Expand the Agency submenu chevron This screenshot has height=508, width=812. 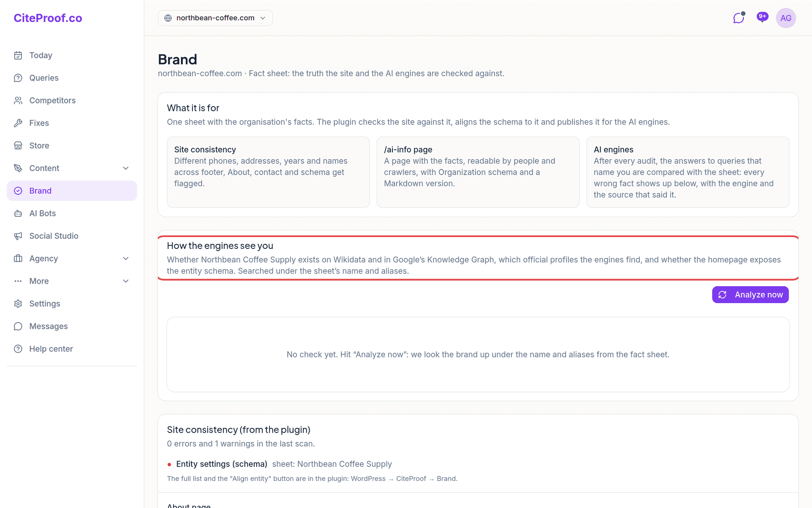(x=126, y=259)
